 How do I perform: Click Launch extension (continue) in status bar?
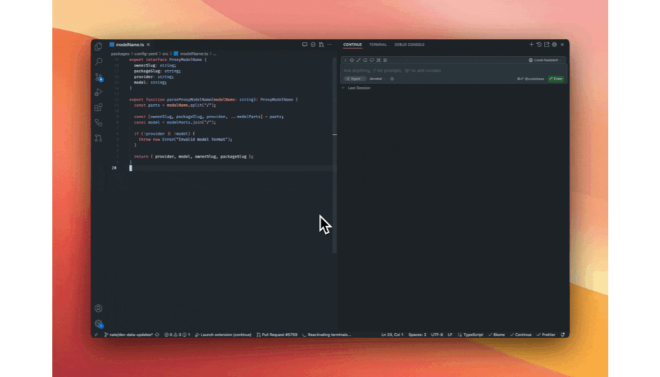click(223, 335)
